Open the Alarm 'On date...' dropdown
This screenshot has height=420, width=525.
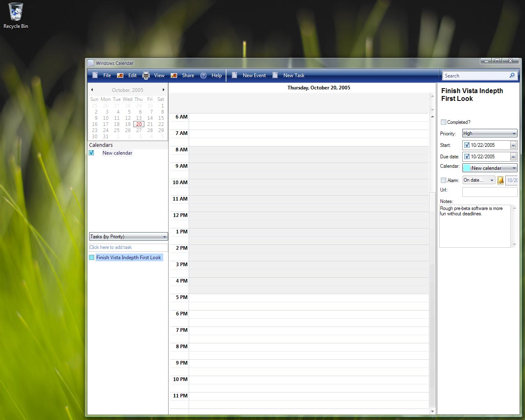click(479, 180)
